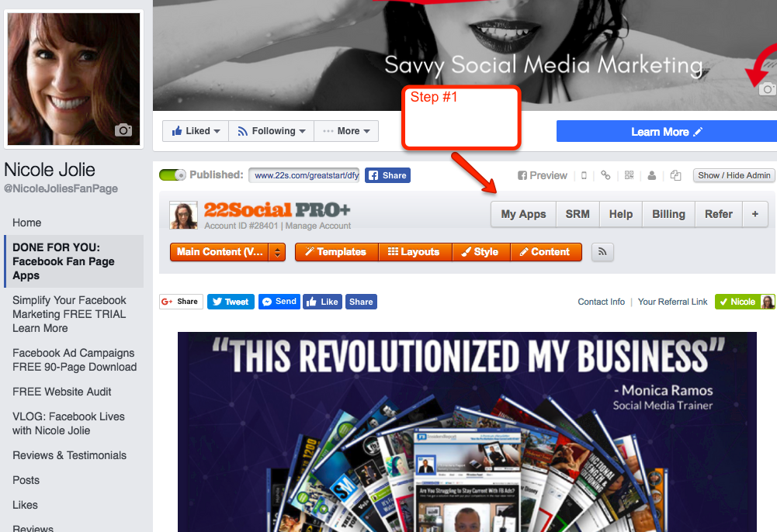Click the green Nicole badge
777x532 pixels.
click(x=744, y=302)
